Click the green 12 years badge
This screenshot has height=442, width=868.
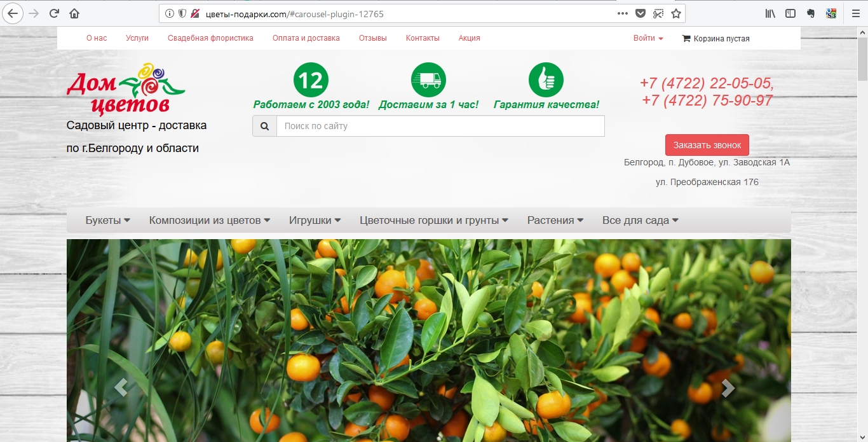tap(311, 80)
